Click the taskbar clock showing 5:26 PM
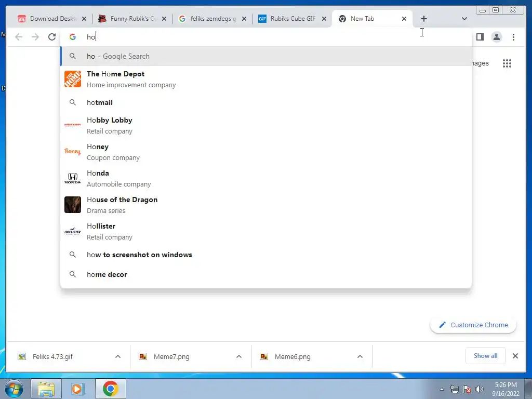The image size is (532, 399). click(x=506, y=389)
